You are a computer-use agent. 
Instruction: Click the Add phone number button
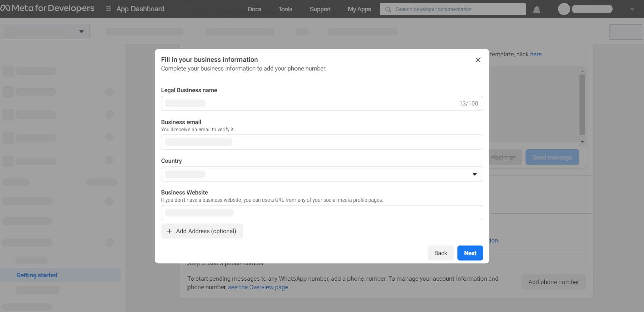coord(553,282)
